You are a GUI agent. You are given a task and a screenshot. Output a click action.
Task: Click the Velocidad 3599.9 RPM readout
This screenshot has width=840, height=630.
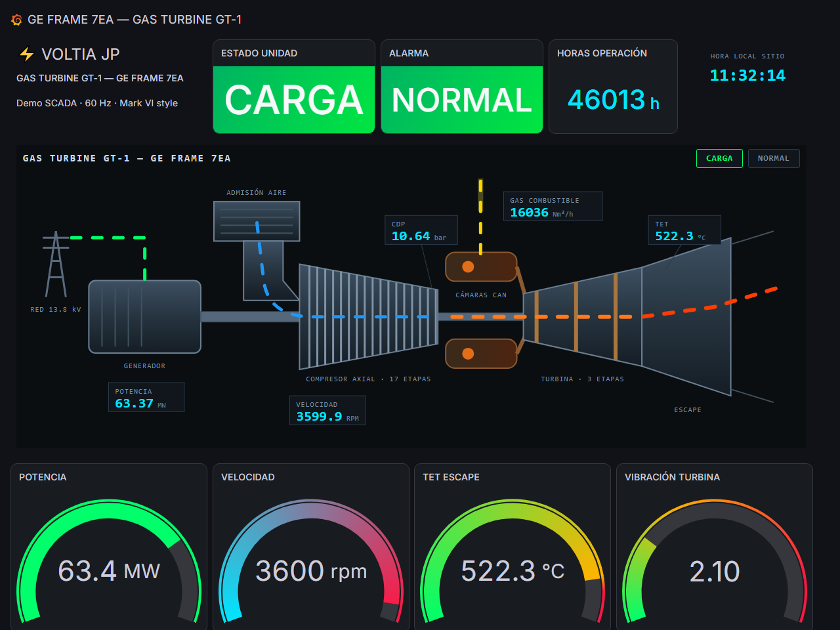(x=327, y=410)
